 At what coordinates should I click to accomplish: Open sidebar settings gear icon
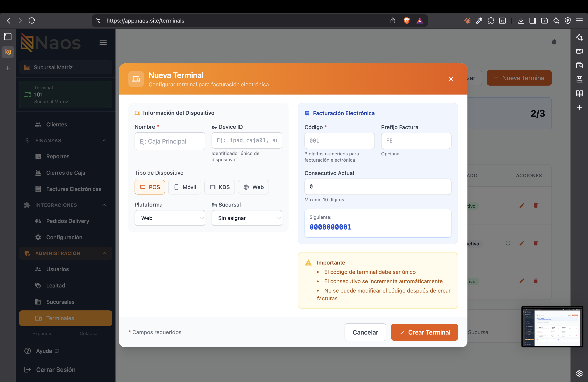(x=579, y=373)
